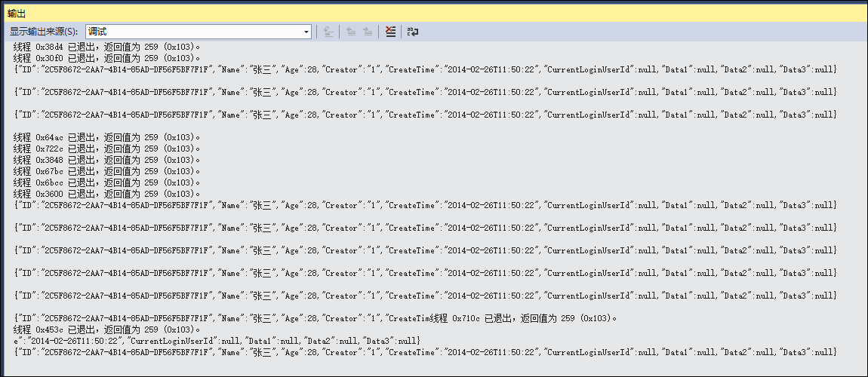
Task: Select the line with thread 0x3848
Action: coord(106,160)
